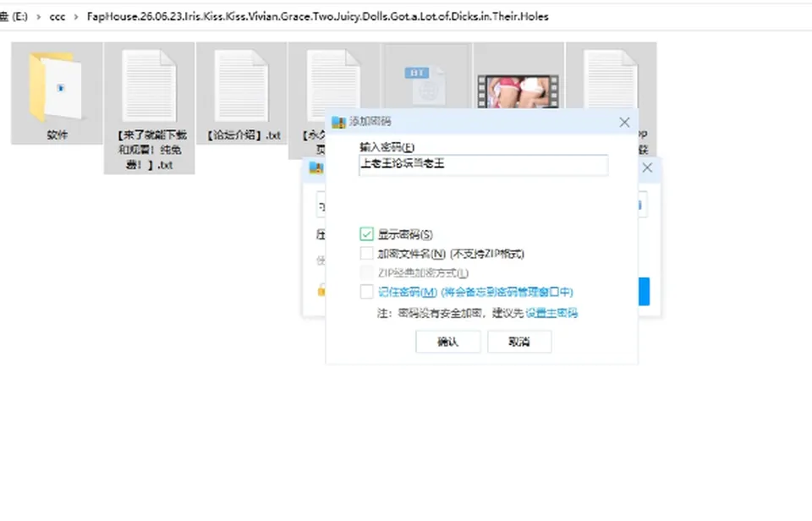Select the text file icon after the video file

pyautogui.click(x=611, y=80)
